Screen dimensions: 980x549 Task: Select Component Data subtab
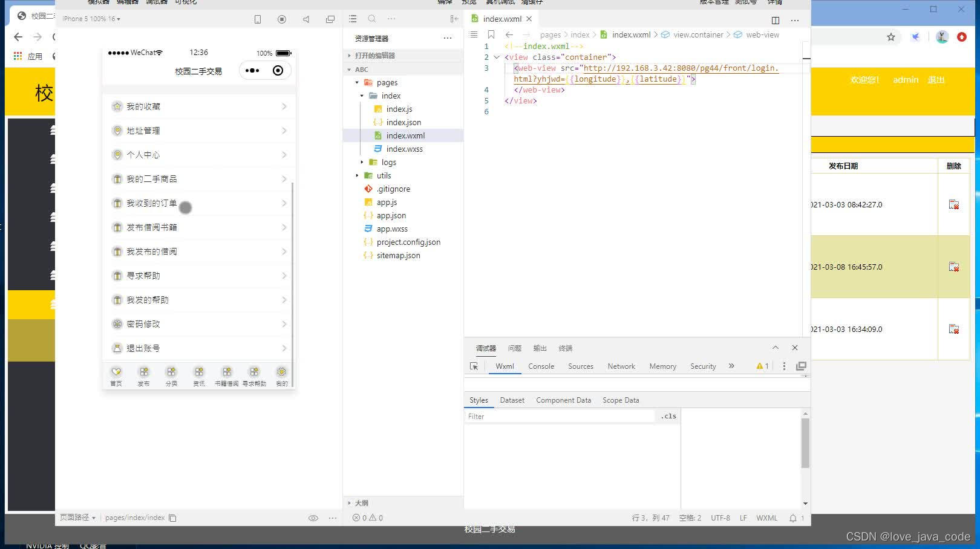563,400
